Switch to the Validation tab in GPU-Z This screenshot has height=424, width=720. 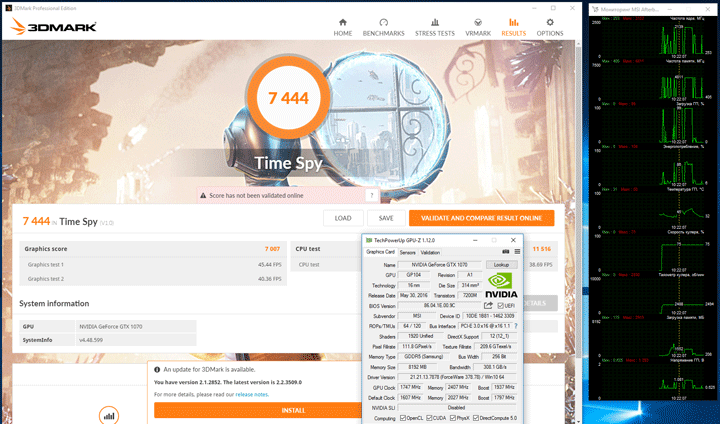(430, 252)
